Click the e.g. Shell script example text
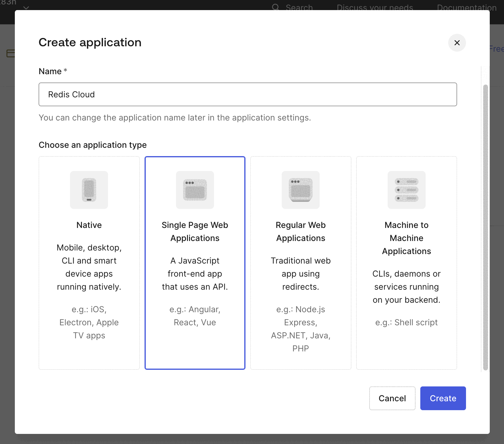 (406, 322)
